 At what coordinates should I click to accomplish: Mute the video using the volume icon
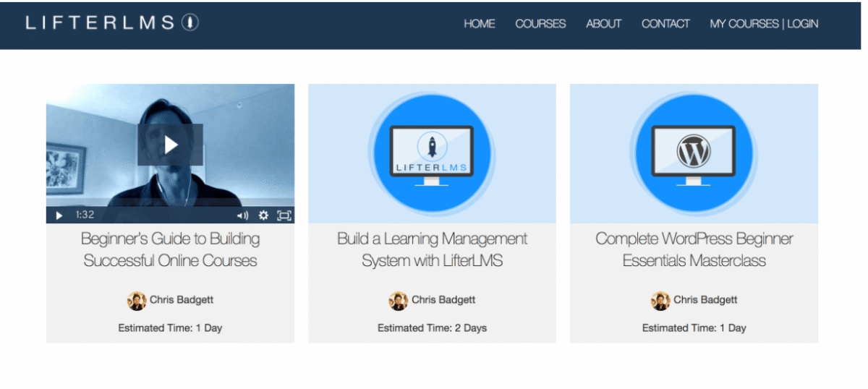coord(242,215)
